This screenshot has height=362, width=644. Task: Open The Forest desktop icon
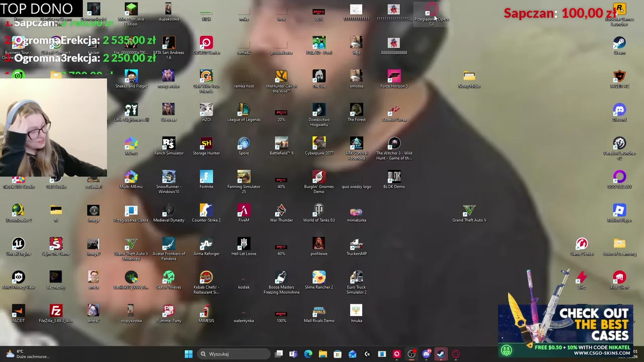click(x=356, y=113)
